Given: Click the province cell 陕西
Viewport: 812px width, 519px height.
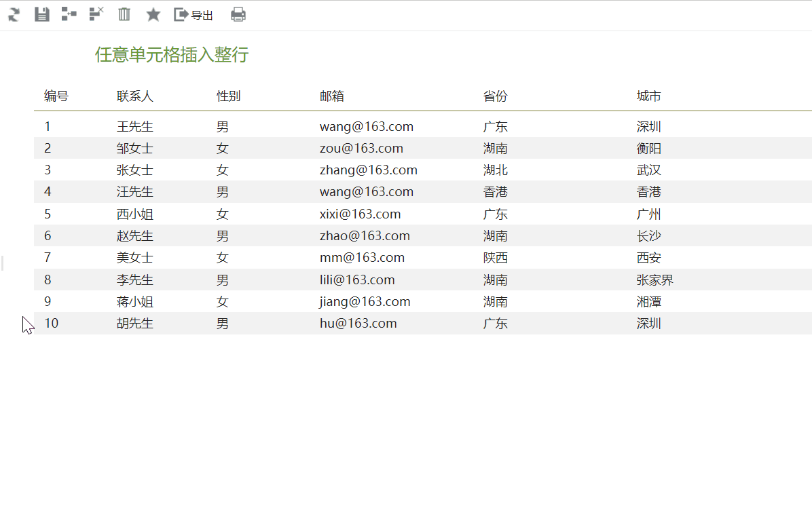Looking at the screenshot, I should click(x=495, y=258).
